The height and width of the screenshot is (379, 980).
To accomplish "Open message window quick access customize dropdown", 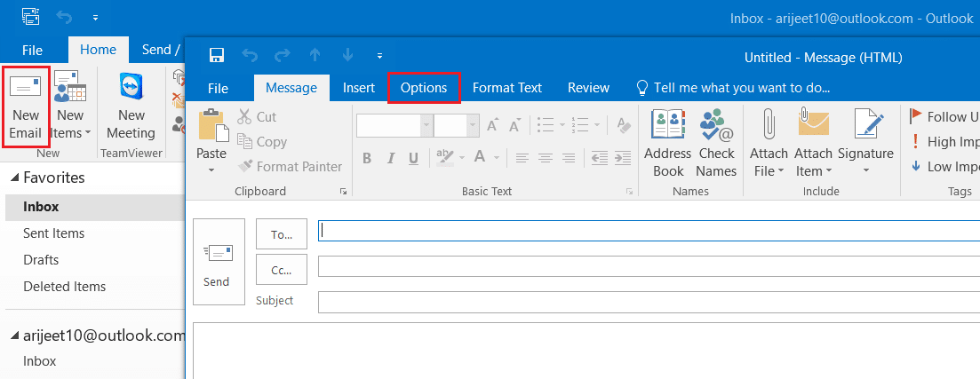I will [380, 56].
